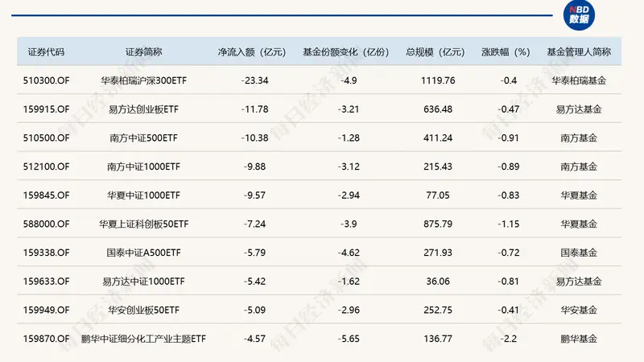Viewport: 644px width, 362px height.
Task: Click total size 875.79
Action: click(x=438, y=224)
